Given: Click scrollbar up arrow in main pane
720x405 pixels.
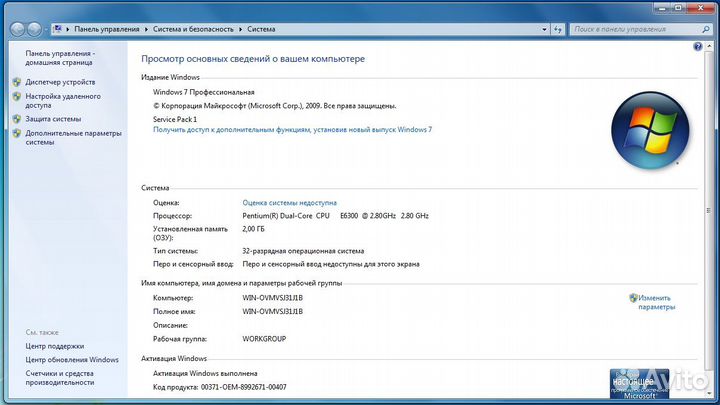Looking at the screenshot, I should [709, 46].
